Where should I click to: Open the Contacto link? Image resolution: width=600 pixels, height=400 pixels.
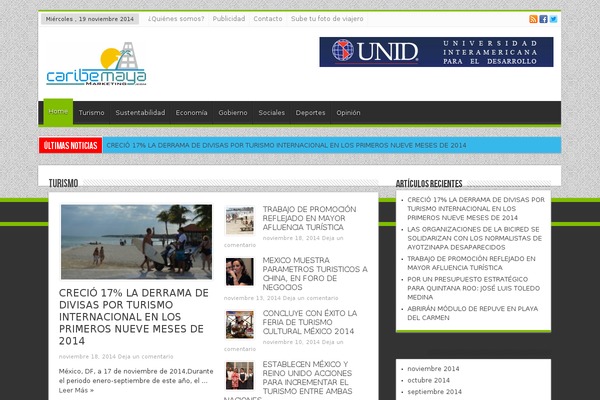click(268, 19)
